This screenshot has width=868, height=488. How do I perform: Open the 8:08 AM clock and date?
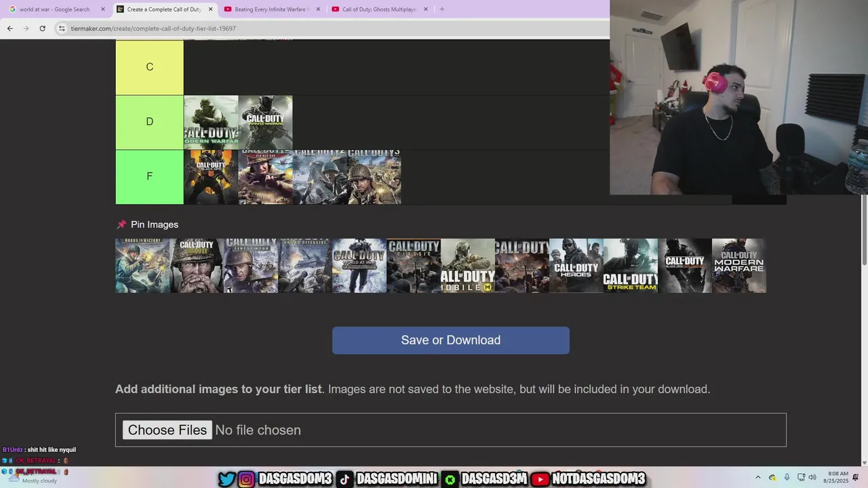pyautogui.click(x=835, y=477)
